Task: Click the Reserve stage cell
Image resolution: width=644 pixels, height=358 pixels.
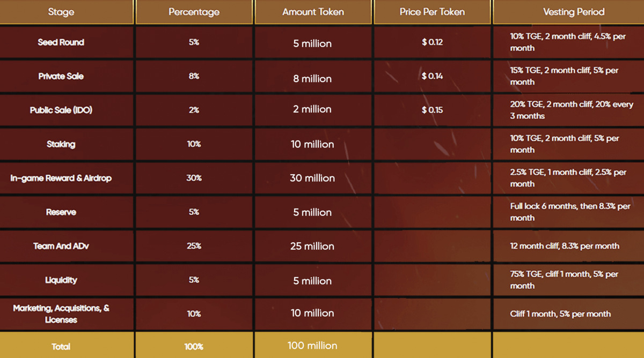Action: pos(61,212)
